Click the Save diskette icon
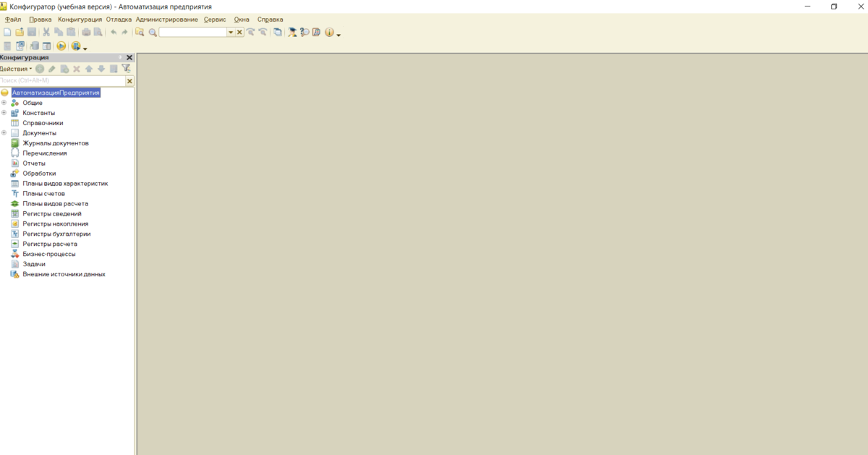Image resolution: width=868 pixels, height=455 pixels. point(32,32)
